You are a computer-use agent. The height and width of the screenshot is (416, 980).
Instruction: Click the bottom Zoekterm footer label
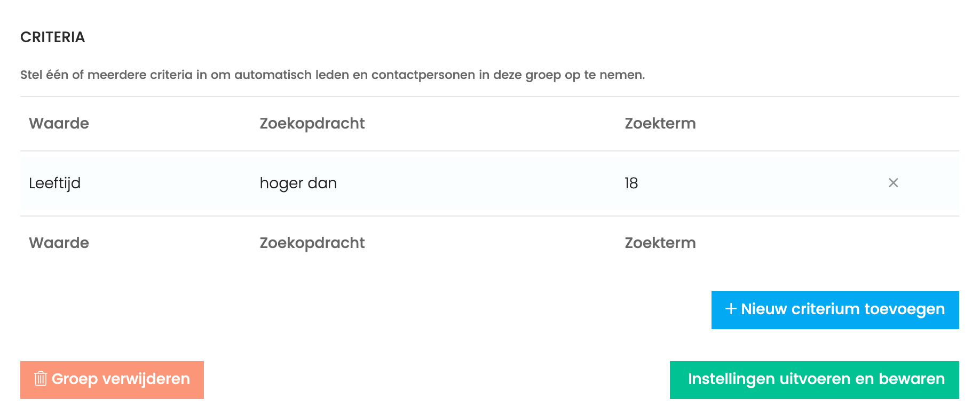point(660,243)
